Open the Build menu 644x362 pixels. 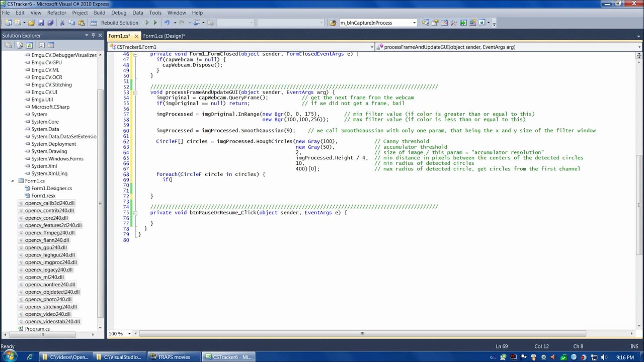[99, 13]
